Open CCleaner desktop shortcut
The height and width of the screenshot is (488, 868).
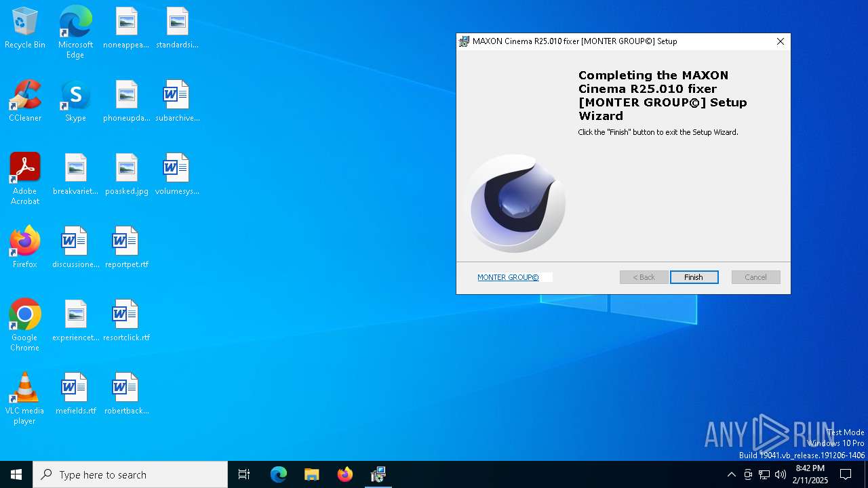pos(25,102)
